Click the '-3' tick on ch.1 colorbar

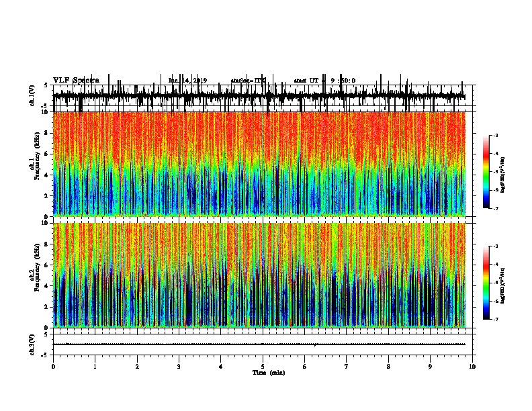[495, 135]
